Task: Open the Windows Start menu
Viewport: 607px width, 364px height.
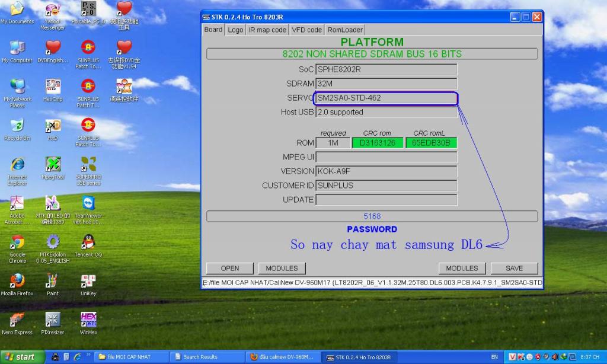Action: click(x=23, y=357)
